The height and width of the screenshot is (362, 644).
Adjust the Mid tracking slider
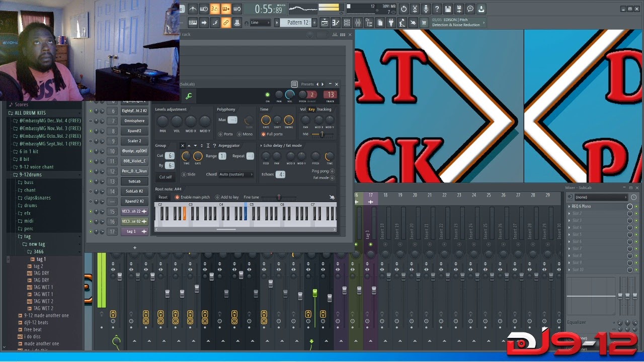[x=322, y=134]
